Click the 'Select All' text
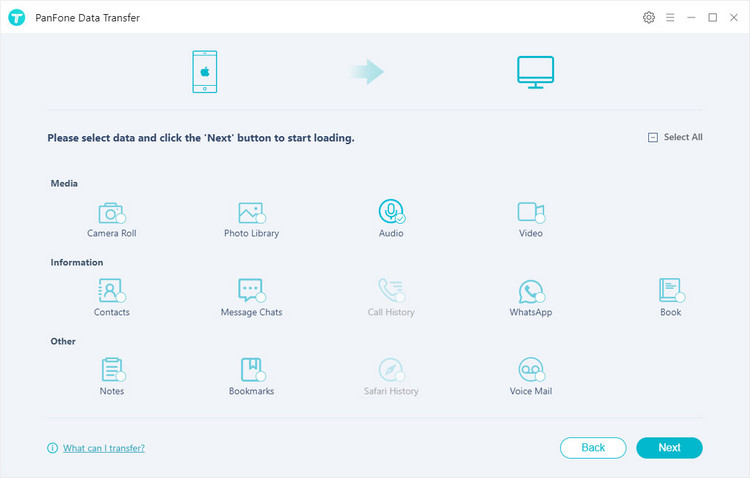Screen dimensions: 750x478 [683, 137]
